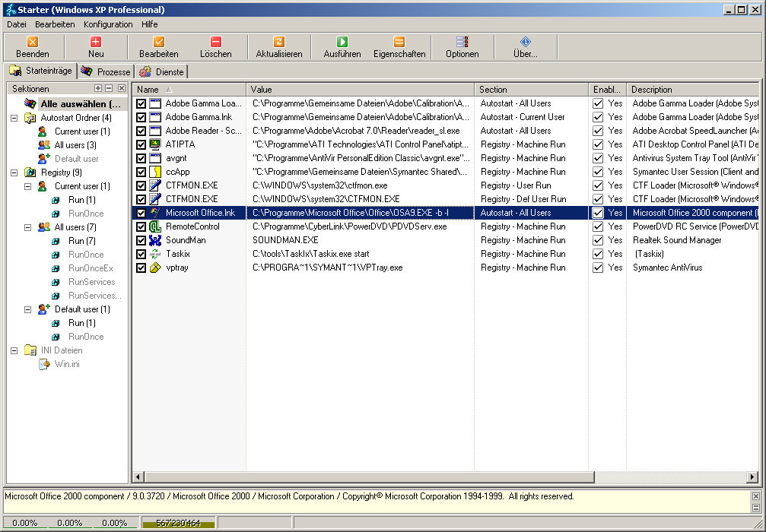
Task: Click the Beenden toolbar icon
Action: click(x=32, y=42)
